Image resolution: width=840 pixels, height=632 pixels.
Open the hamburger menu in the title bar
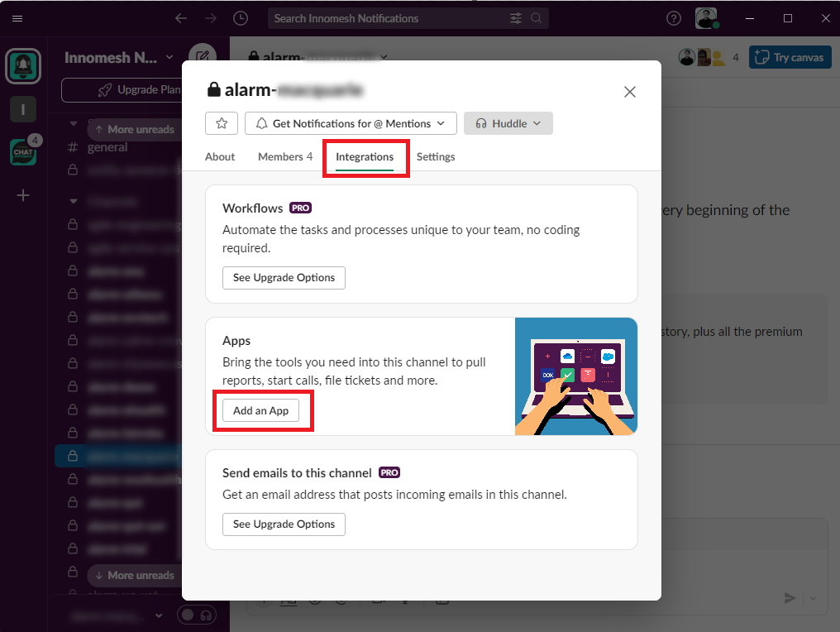17,18
